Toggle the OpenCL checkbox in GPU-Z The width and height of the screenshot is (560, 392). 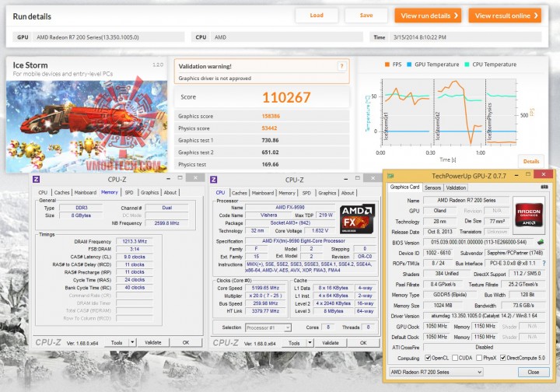pyautogui.click(x=428, y=358)
